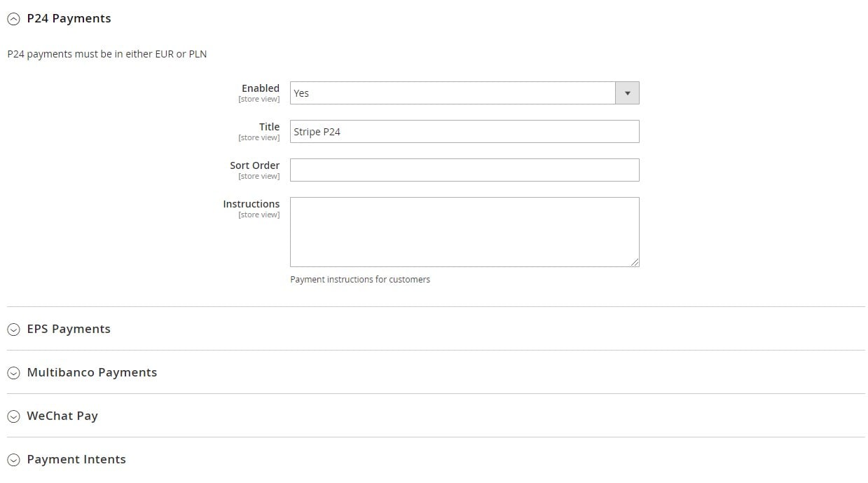Click the Instructions field label

coord(251,204)
